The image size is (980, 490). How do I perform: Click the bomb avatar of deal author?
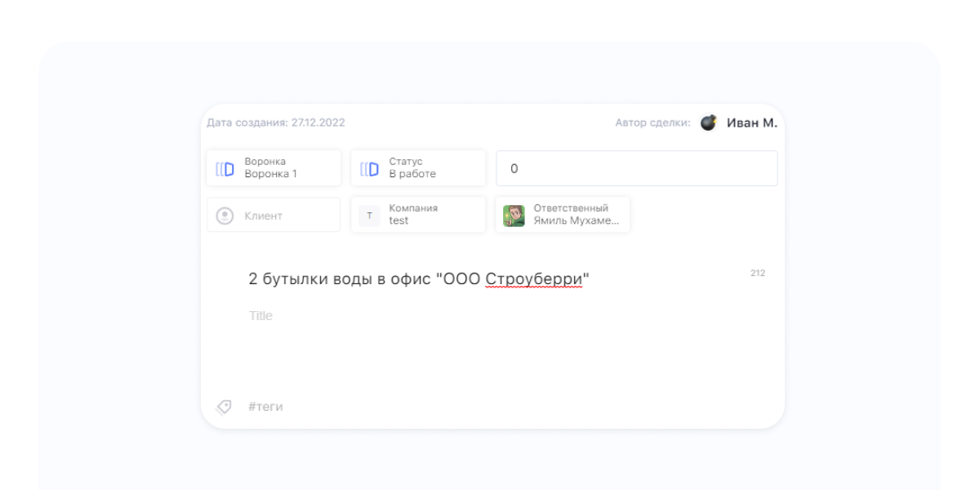708,123
